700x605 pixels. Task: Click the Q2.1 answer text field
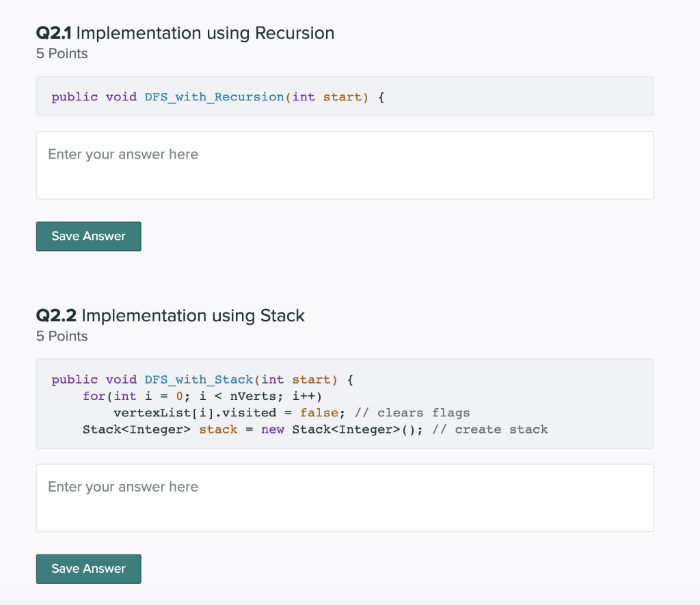tap(345, 165)
